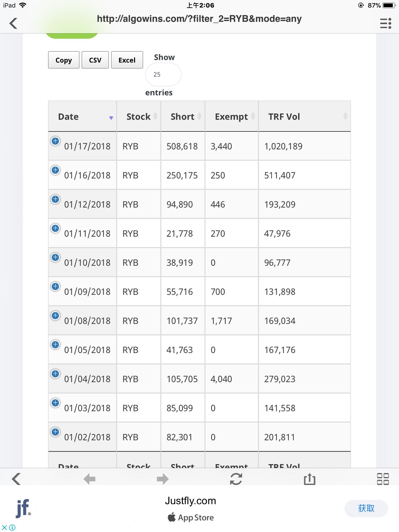Tap the gray back arrow icon
The width and height of the screenshot is (399, 532).
(89, 479)
